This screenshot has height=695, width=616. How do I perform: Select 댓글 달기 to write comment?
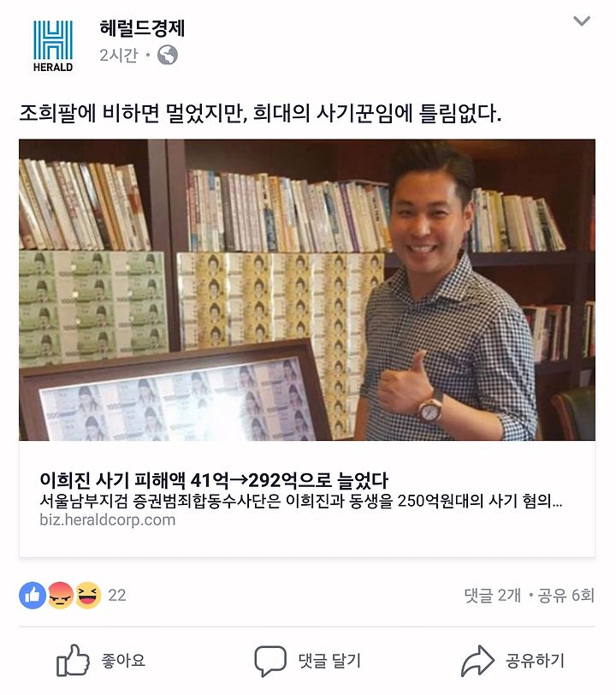329,661
